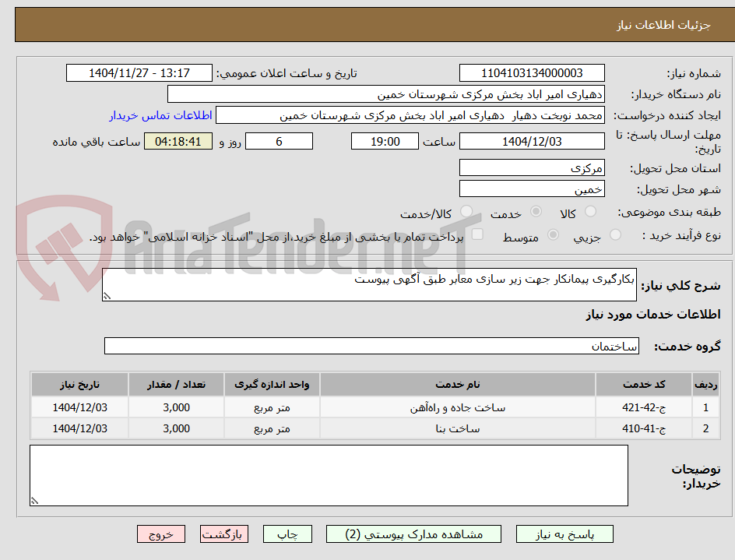Click the 3,000 quantity in row 2
This screenshot has width=735, height=560.
pyautogui.click(x=176, y=428)
